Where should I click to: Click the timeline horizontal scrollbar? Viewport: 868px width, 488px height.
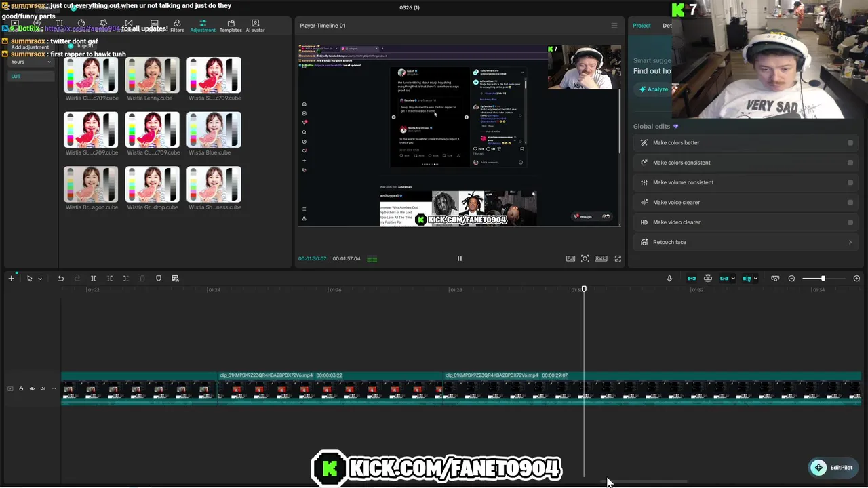[x=644, y=482]
